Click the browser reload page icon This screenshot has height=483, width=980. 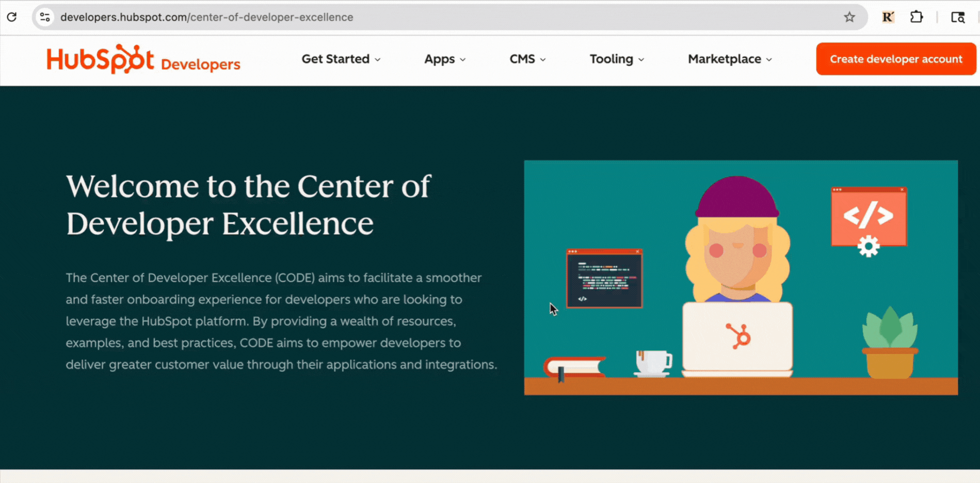[12, 17]
